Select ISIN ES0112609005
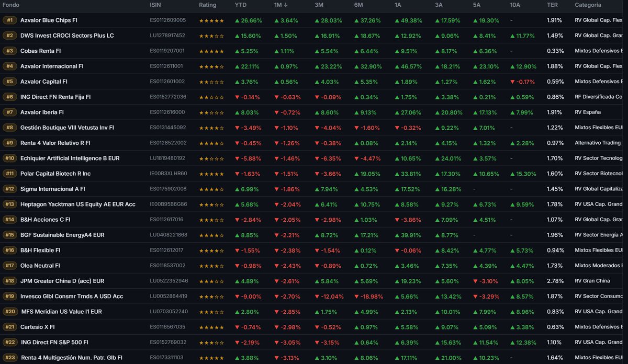 [x=168, y=20]
